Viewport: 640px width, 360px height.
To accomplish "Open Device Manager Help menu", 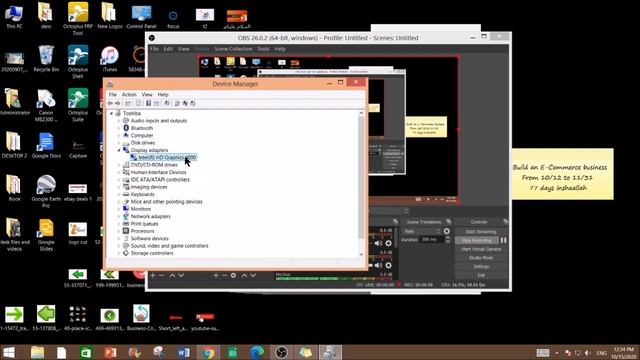I will tap(163, 94).
